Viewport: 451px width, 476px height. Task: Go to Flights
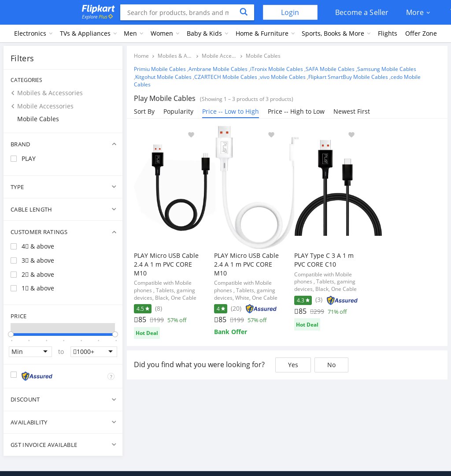(387, 33)
